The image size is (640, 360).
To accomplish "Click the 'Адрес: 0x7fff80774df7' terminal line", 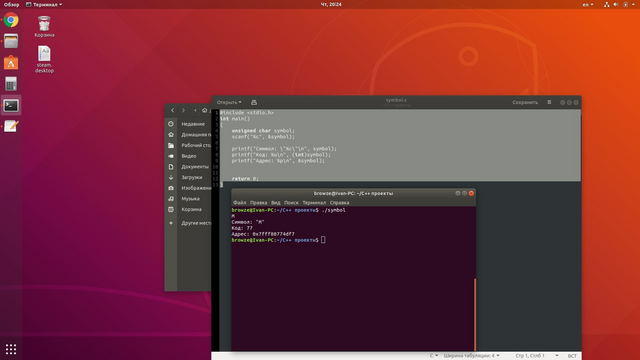I will [x=263, y=234].
